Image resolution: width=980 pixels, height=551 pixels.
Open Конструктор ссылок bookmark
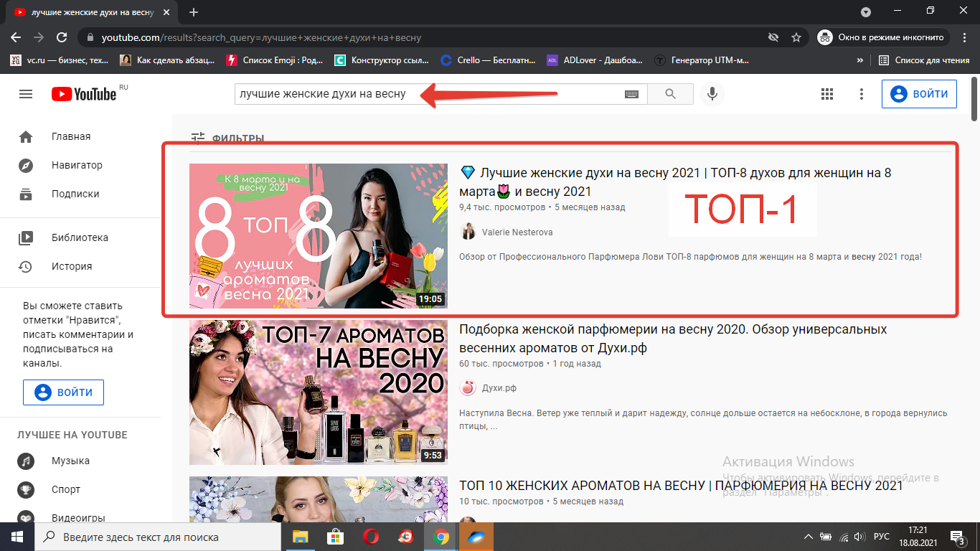[x=382, y=60]
